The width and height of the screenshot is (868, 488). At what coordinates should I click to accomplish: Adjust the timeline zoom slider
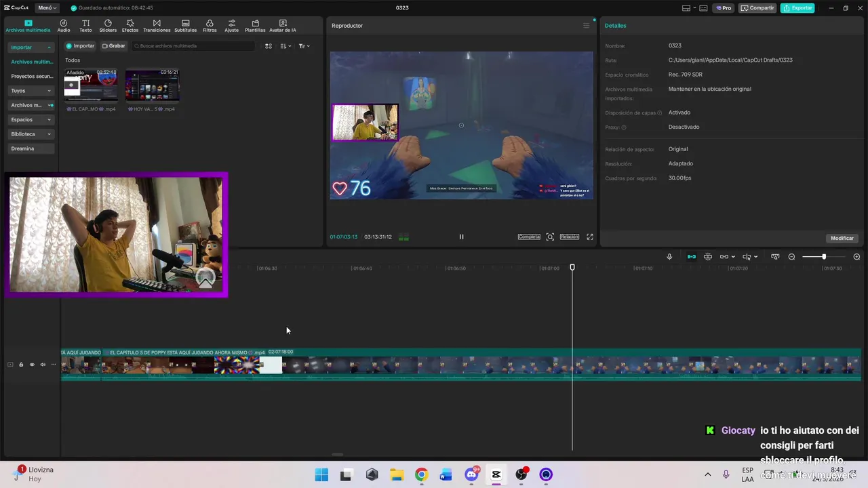point(824,257)
